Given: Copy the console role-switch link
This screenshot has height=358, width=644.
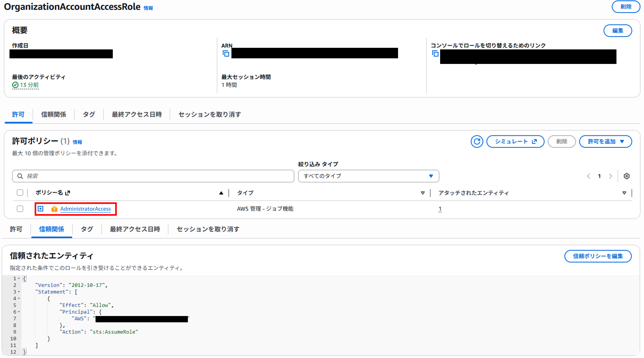Looking at the screenshot, I should [435, 54].
